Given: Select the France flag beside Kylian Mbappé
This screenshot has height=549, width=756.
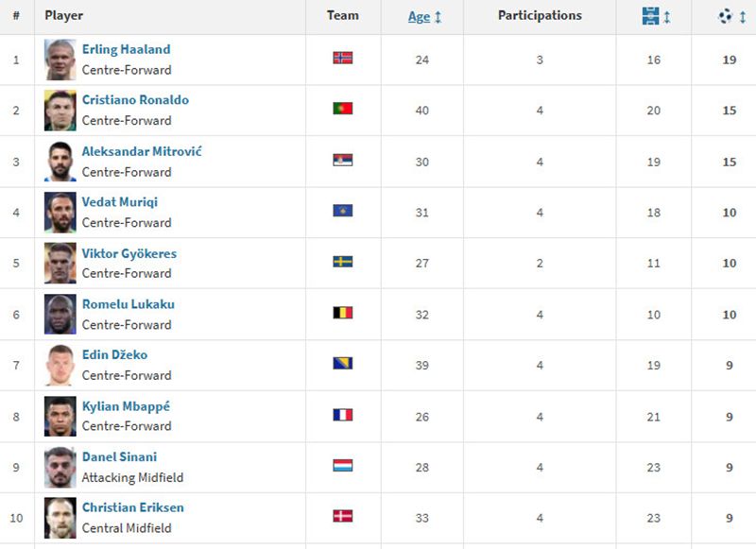Looking at the screenshot, I should 343,415.
